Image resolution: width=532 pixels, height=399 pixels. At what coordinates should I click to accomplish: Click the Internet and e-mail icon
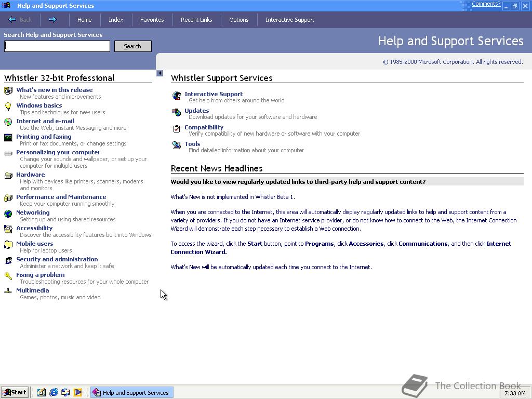click(8, 122)
